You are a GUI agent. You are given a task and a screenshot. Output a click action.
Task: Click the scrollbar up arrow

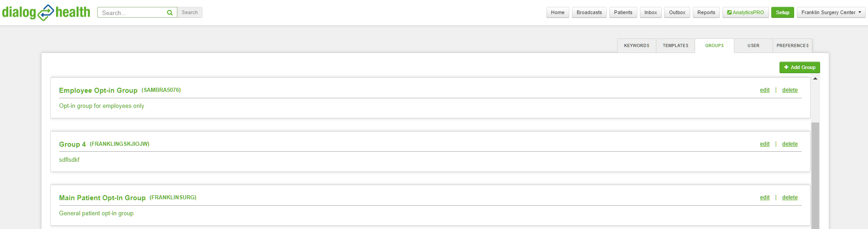coord(815,79)
